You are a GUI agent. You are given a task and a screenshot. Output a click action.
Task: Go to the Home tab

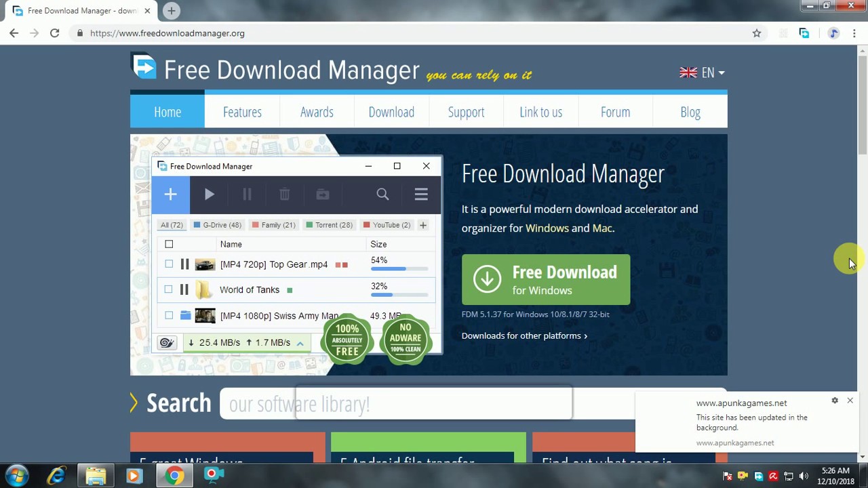[167, 112]
